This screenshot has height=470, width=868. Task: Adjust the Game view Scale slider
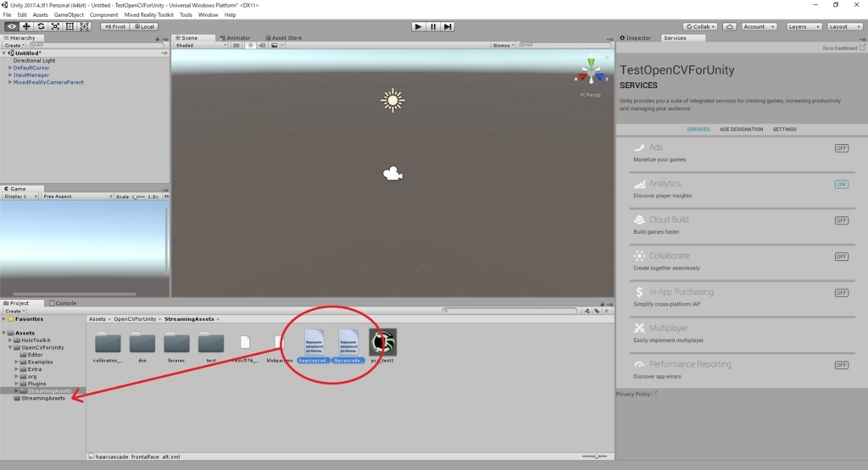pos(138,196)
